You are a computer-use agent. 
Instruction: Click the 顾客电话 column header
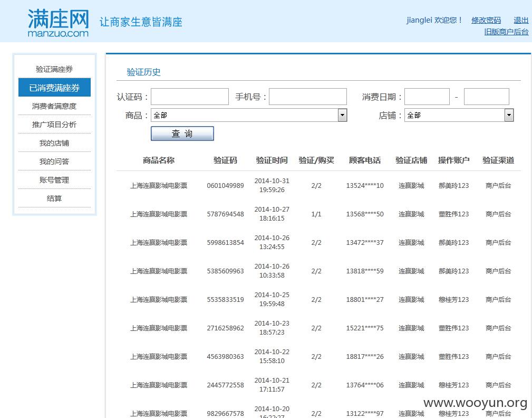click(365, 160)
